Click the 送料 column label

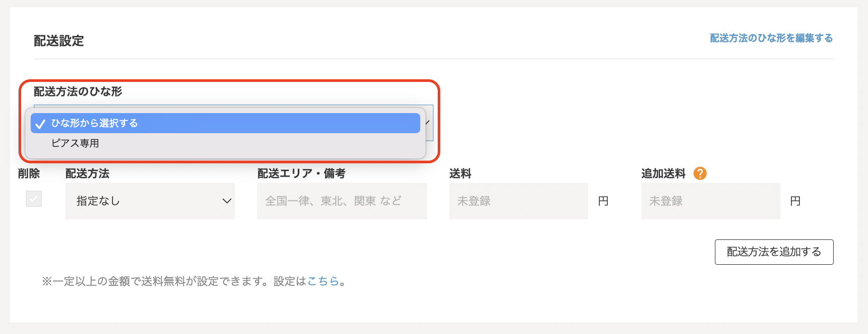tap(460, 173)
